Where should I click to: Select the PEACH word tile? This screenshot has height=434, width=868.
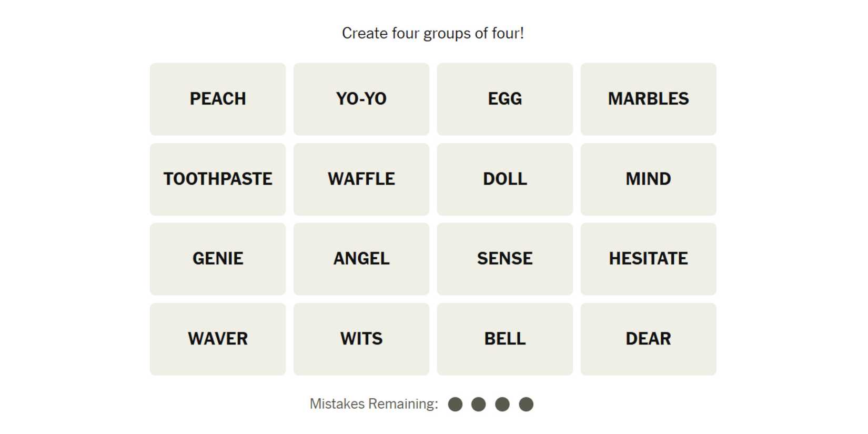pos(218,99)
